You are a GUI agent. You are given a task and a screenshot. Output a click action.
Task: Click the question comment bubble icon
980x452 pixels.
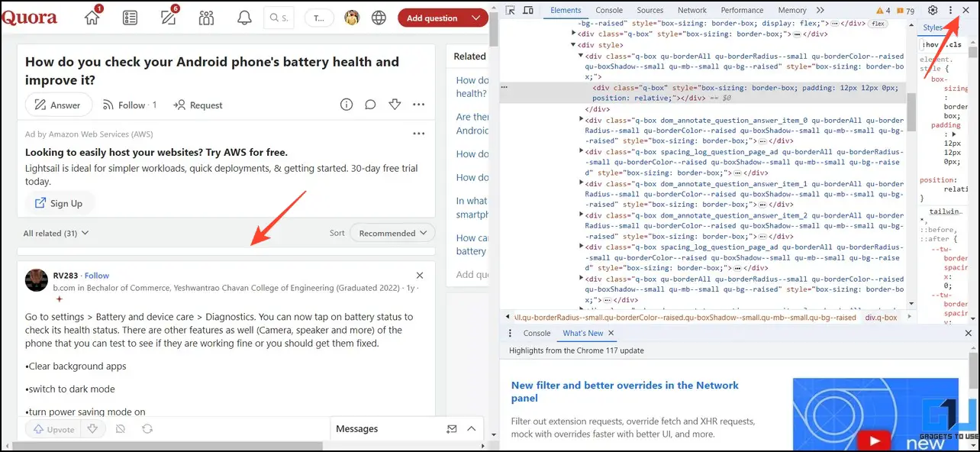tap(370, 105)
